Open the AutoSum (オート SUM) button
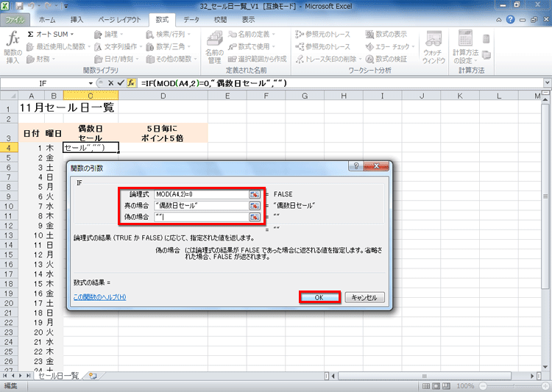The width and height of the screenshot is (552, 392). point(50,34)
